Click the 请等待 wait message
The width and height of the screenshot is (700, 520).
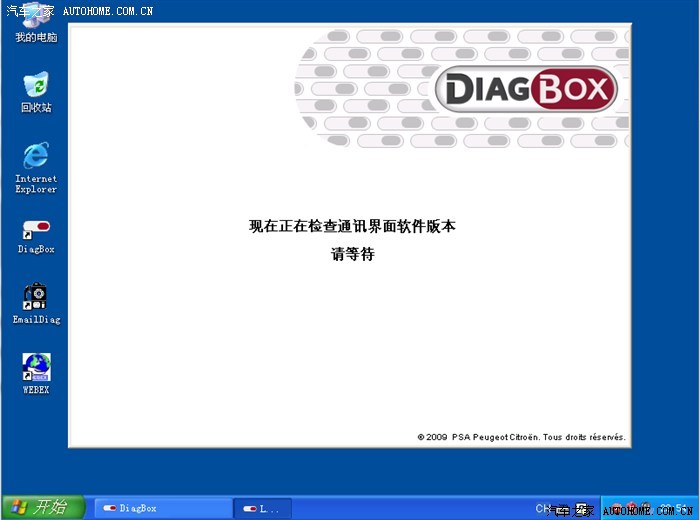[x=352, y=254]
